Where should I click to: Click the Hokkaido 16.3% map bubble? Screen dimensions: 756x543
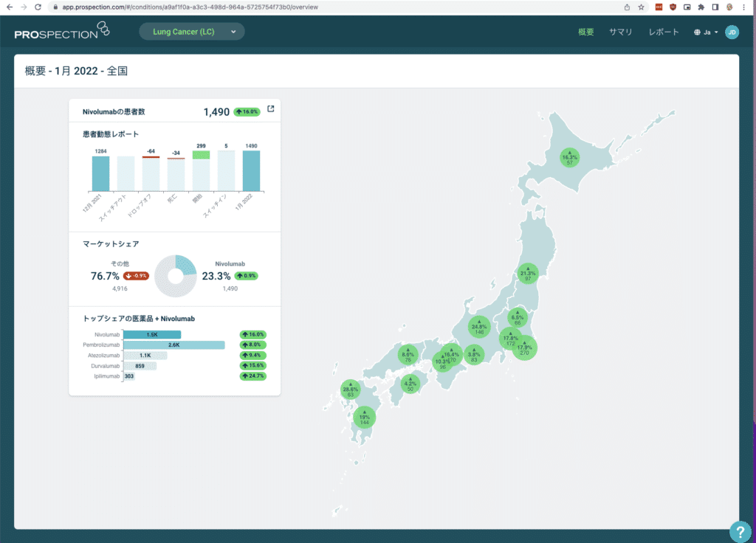point(569,158)
